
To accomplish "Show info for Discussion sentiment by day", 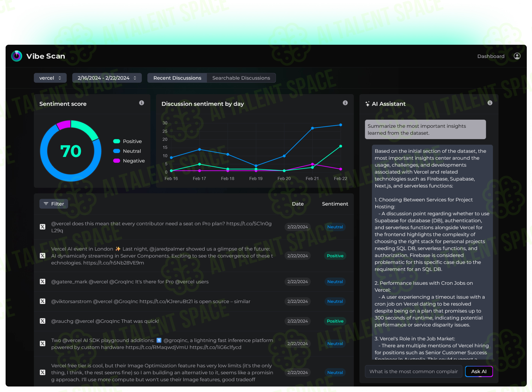I will point(345,103).
